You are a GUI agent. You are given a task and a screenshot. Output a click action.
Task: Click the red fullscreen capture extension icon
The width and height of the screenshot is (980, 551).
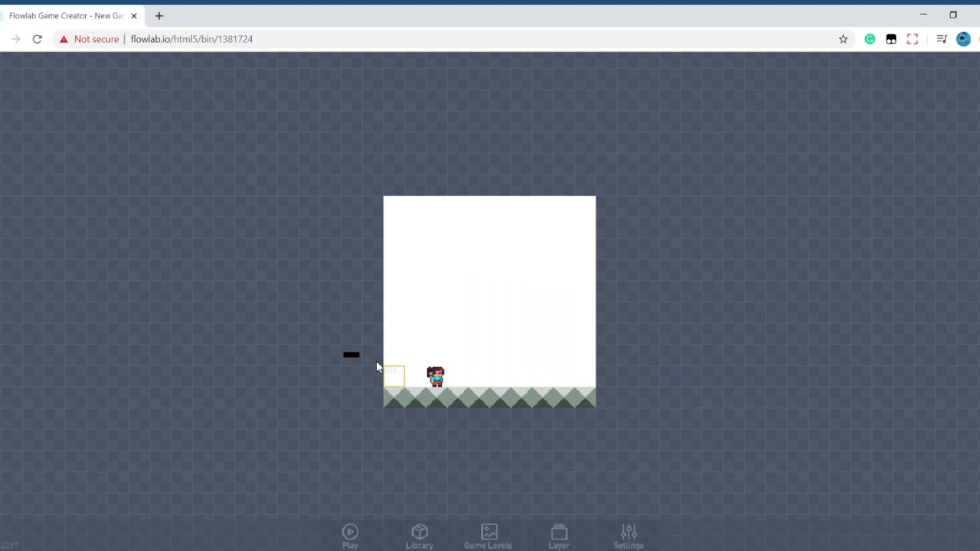(x=912, y=39)
